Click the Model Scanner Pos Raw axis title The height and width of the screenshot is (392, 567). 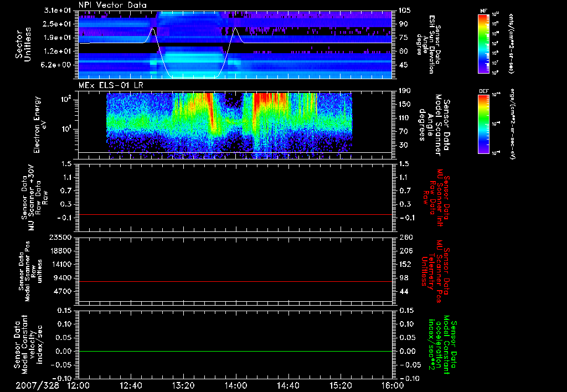30,271
